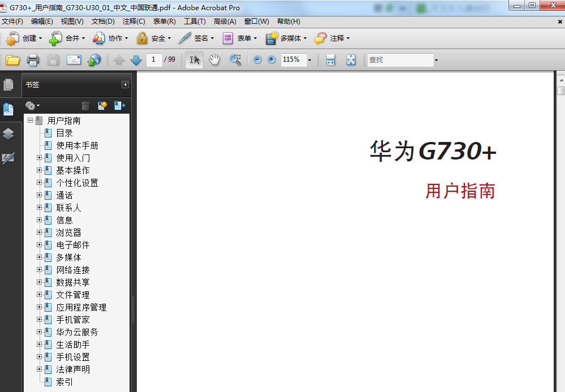Viewport: 565px width, 392px height.
Task: Click the zoom out minus button
Action: click(257, 59)
